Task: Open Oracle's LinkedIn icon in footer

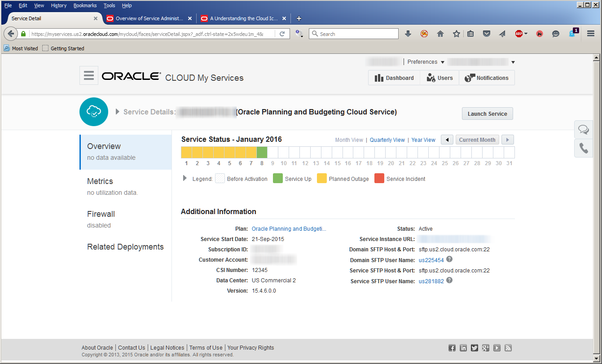Action: point(463,348)
